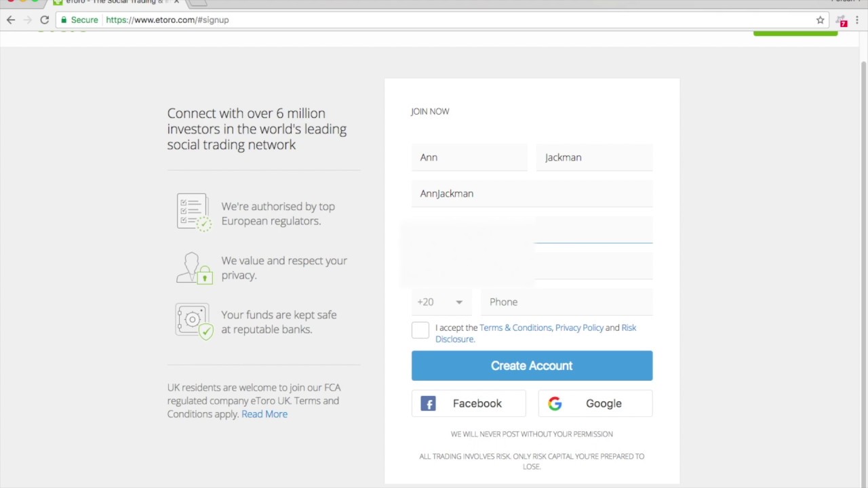Click the last name field containing Jackman
This screenshot has width=868, height=488.
coord(595,158)
